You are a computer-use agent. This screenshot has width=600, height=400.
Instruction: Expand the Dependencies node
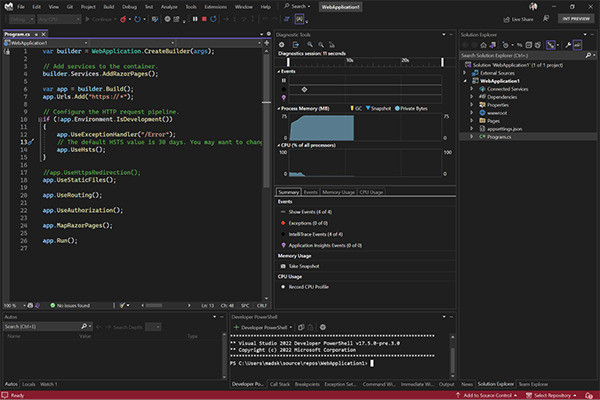pyautogui.click(x=473, y=98)
